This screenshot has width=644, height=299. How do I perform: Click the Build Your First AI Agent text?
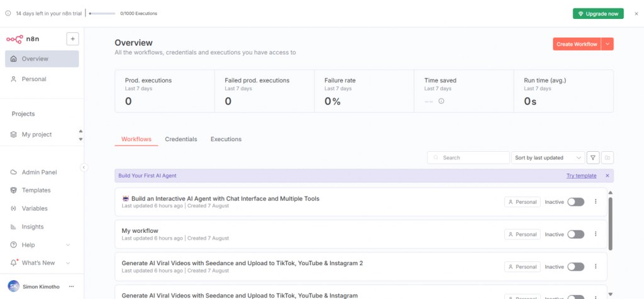point(147,176)
